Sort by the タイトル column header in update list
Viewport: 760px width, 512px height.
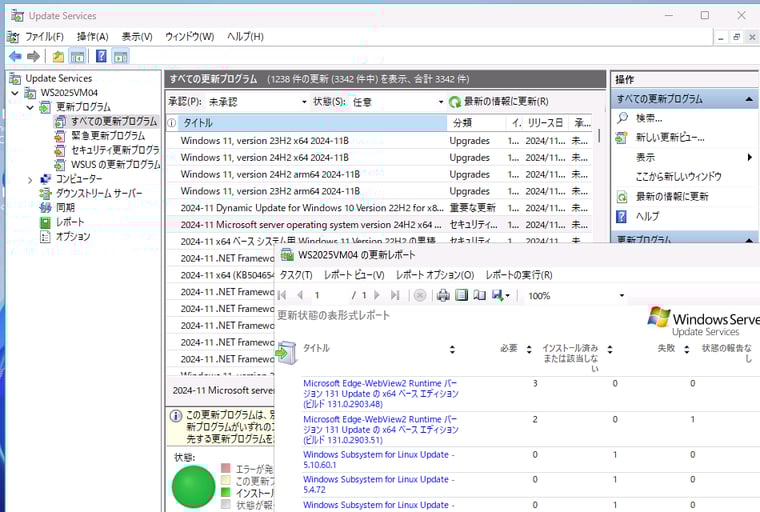click(x=312, y=123)
